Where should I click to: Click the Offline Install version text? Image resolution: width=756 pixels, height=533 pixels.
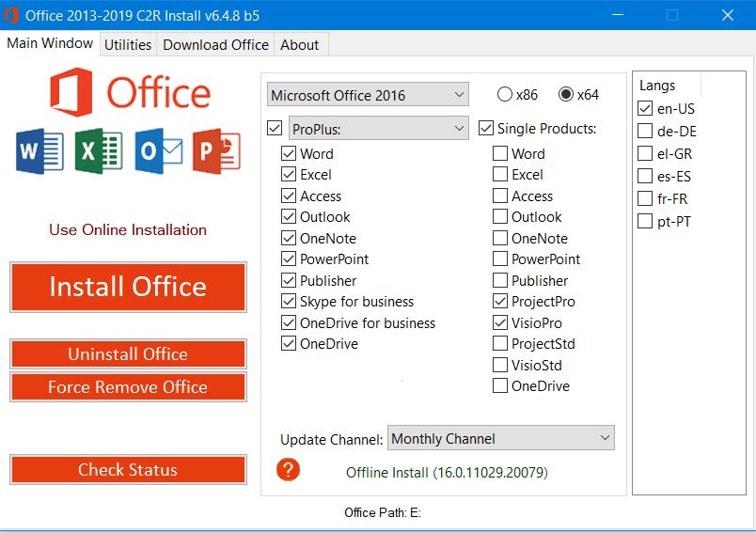(x=447, y=472)
